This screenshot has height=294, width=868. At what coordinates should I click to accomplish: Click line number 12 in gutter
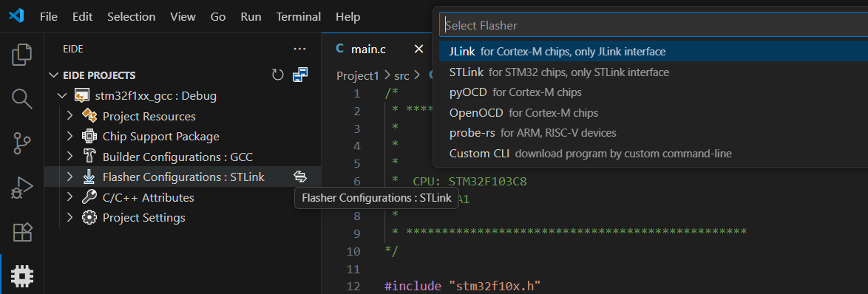353,287
